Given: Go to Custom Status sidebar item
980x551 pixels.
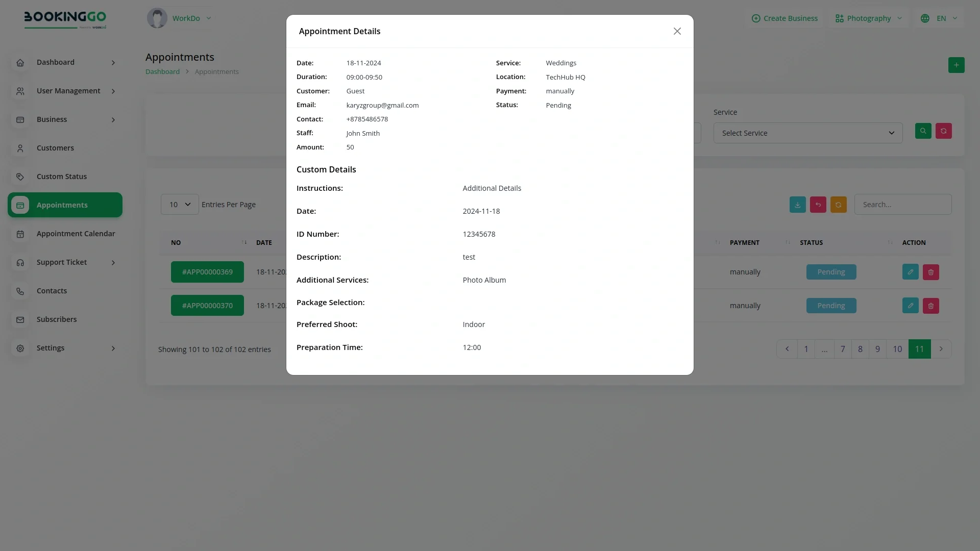Looking at the screenshot, I should [x=62, y=177].
